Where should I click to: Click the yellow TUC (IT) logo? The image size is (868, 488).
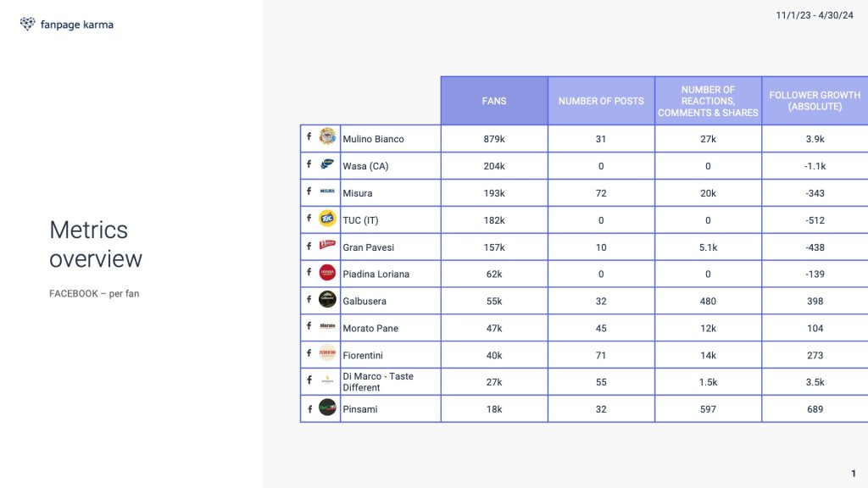tap(327, 218)
